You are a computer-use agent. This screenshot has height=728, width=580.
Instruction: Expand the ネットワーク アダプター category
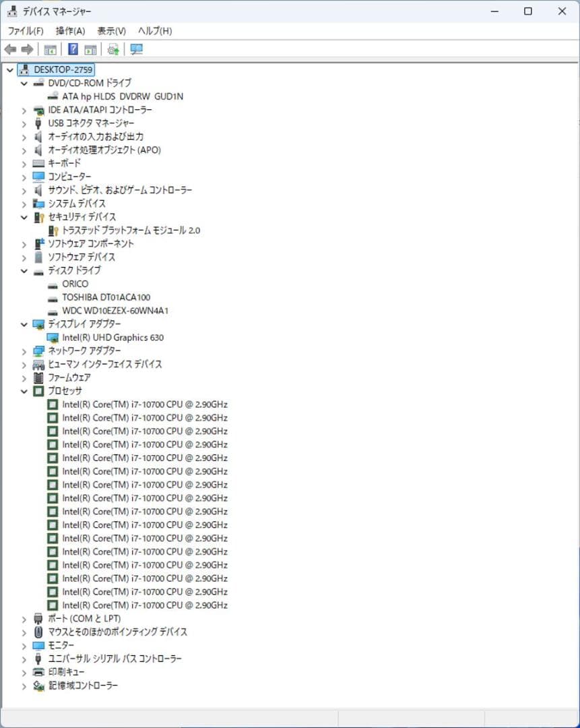click(24, 351)
